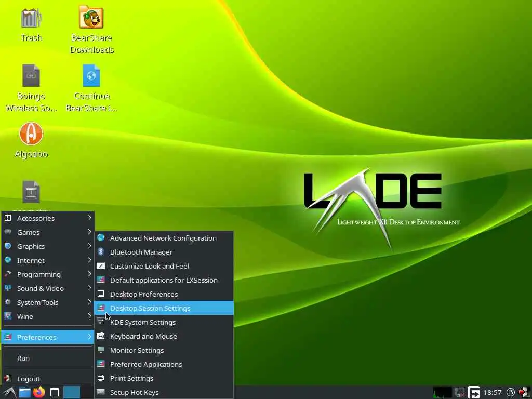This screenshot has height=399, width=532.
Task: Click the Wine glass icon in menu
Action: pyautogui.click(x=8, y=316)
